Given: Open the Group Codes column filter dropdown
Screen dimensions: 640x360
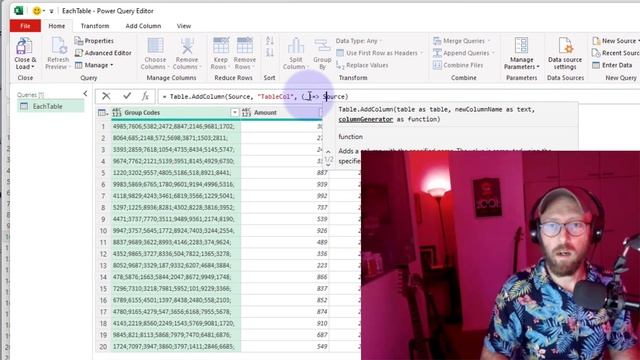Looking at the screenshot, I should pyautogui.click(x=235, y=113).
